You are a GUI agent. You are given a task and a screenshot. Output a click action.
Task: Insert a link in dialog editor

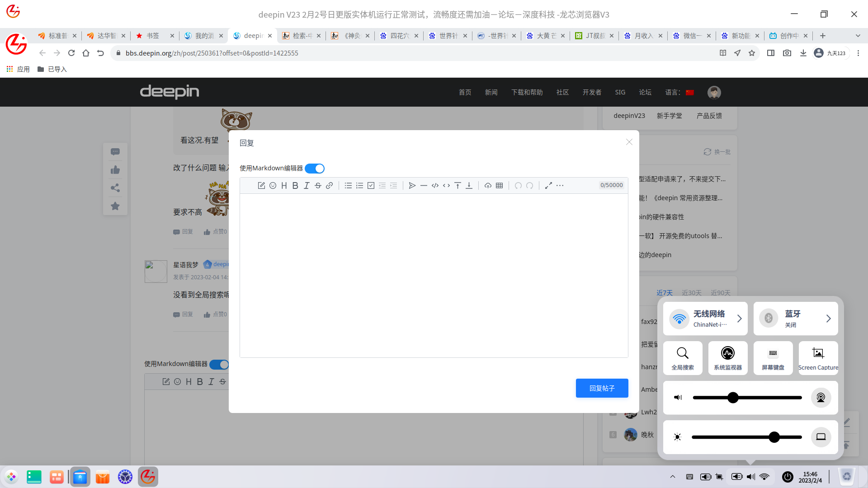coord(330,185)
